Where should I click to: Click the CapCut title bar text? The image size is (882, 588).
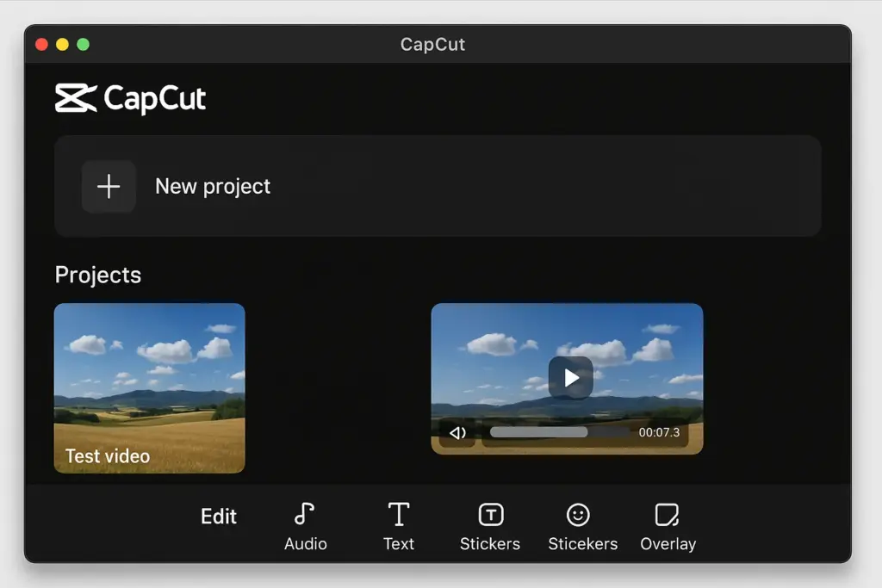point(432,45)
